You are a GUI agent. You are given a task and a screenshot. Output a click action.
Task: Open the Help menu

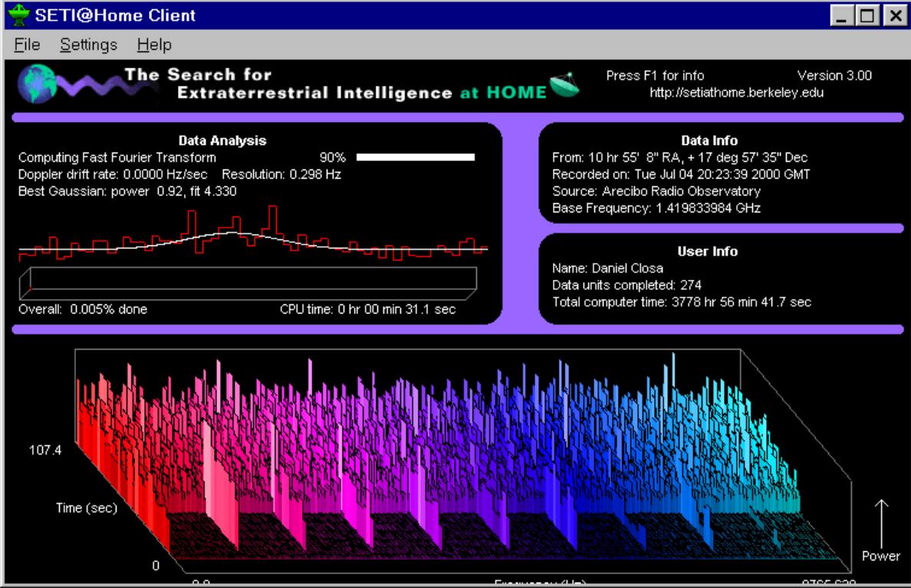pyautogui.click(x=154, y=44)
